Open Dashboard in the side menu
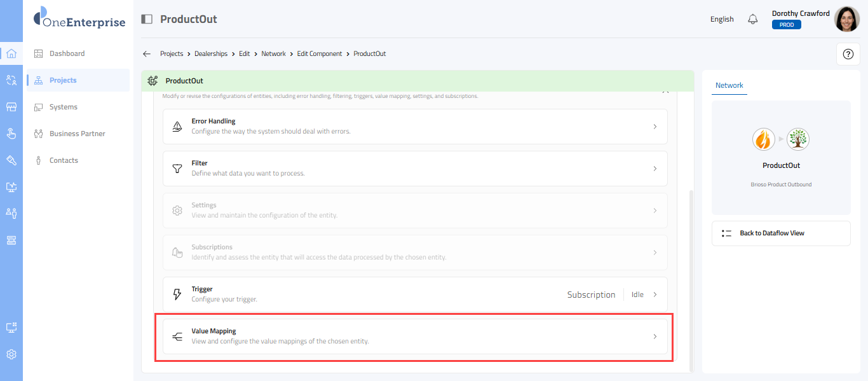Screen dimensions: 868x381 point(67,53)
